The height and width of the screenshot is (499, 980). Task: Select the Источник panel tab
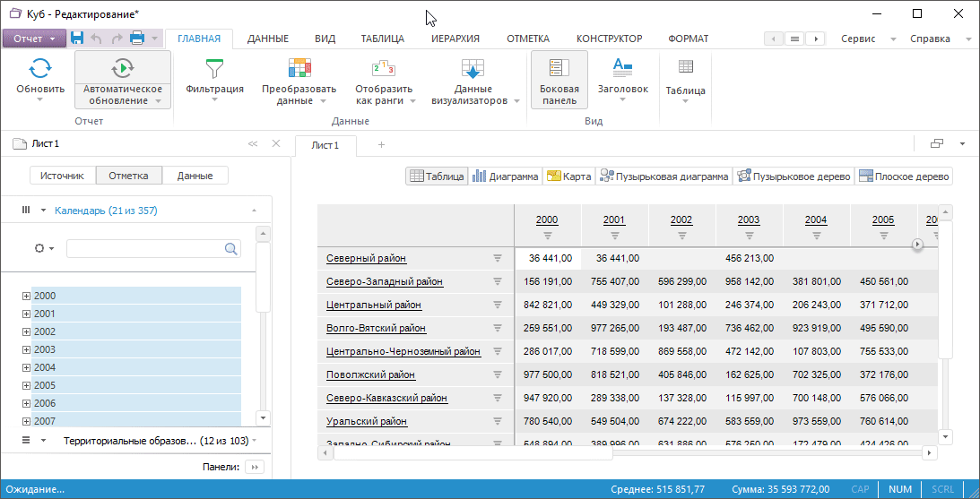(x=63, y=176)
